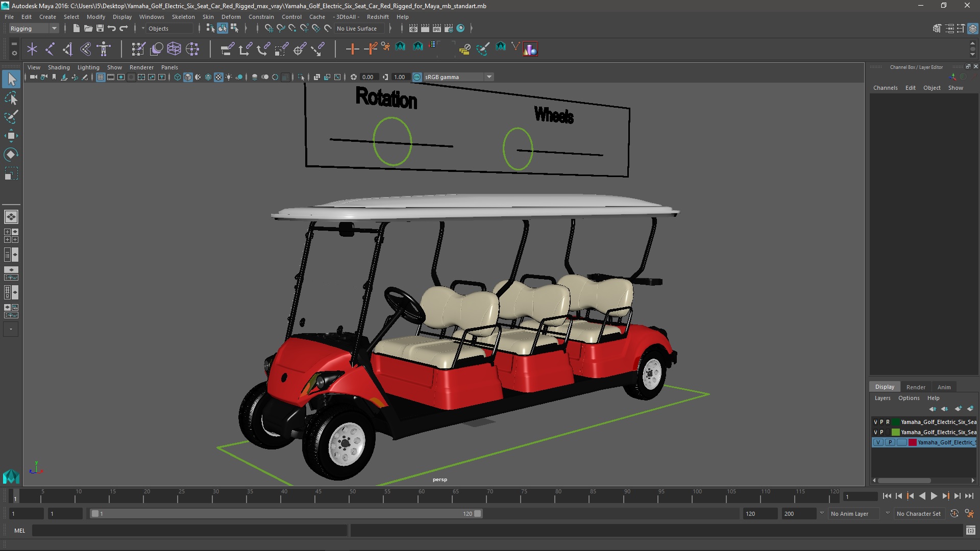Open the Rigging menu set dropdown
This screenshot has height=551, width=980.
click(x=34, y=29)
